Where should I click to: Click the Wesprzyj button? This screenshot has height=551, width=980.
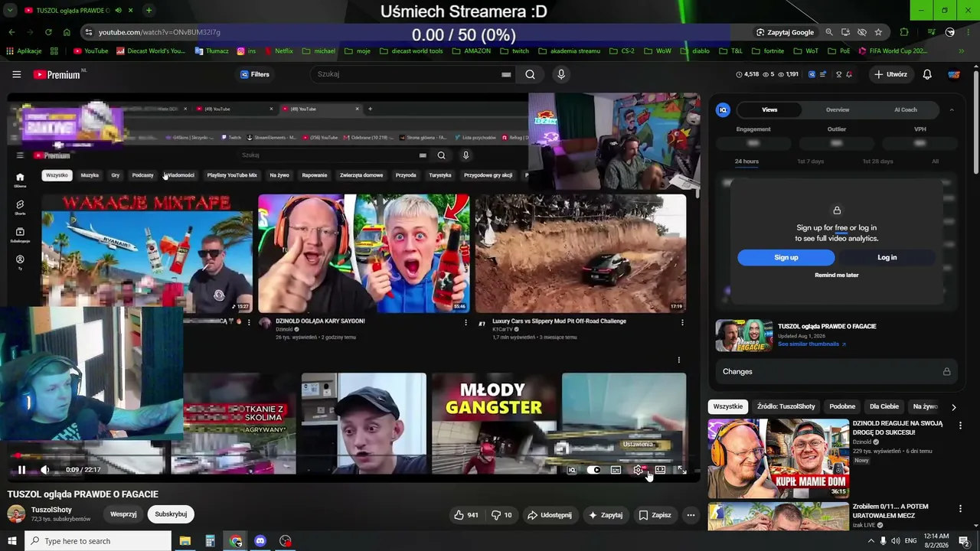[123, 514]
